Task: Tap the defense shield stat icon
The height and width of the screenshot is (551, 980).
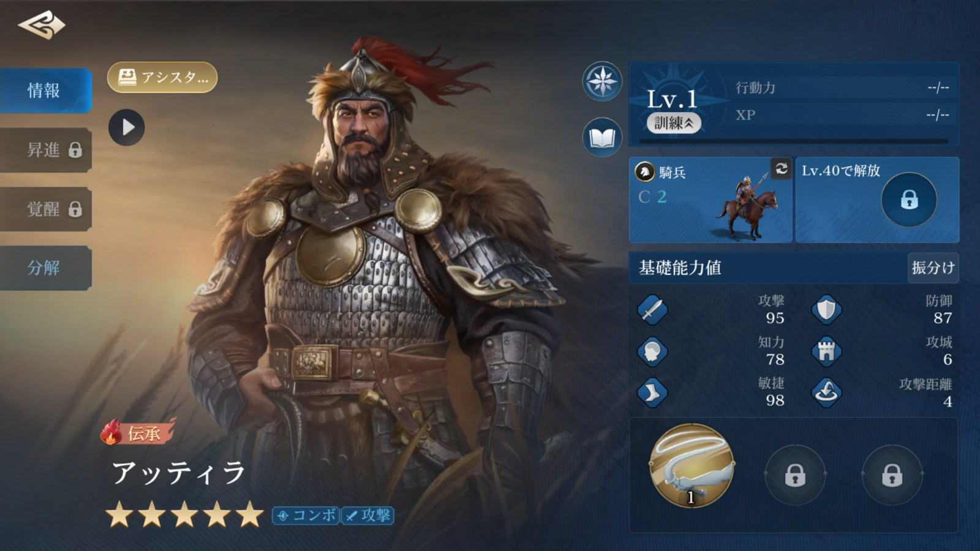Action: pos(826,309)
